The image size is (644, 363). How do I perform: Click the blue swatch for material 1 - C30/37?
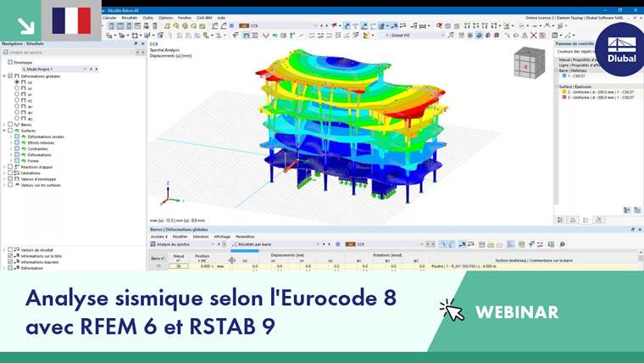pyautogui.click(x=564, y=76)
